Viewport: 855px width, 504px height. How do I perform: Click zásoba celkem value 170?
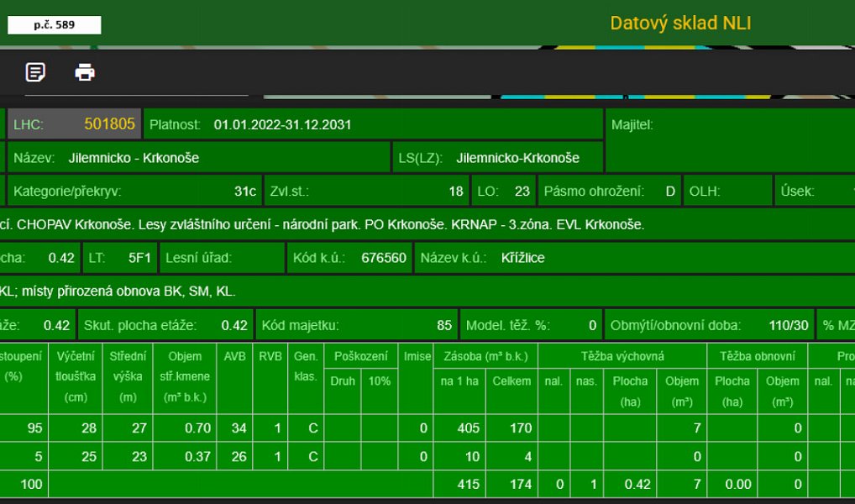521,428
